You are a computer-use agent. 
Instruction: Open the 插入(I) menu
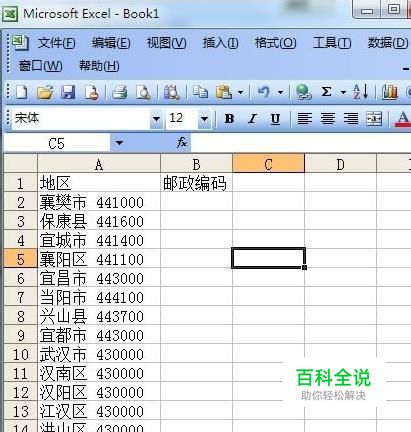point(220,43)
